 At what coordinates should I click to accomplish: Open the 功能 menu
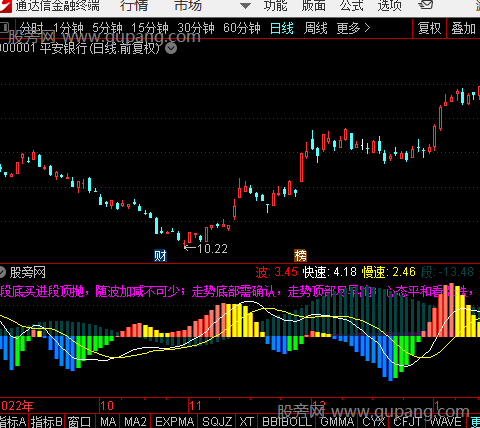tap(275, 6)
